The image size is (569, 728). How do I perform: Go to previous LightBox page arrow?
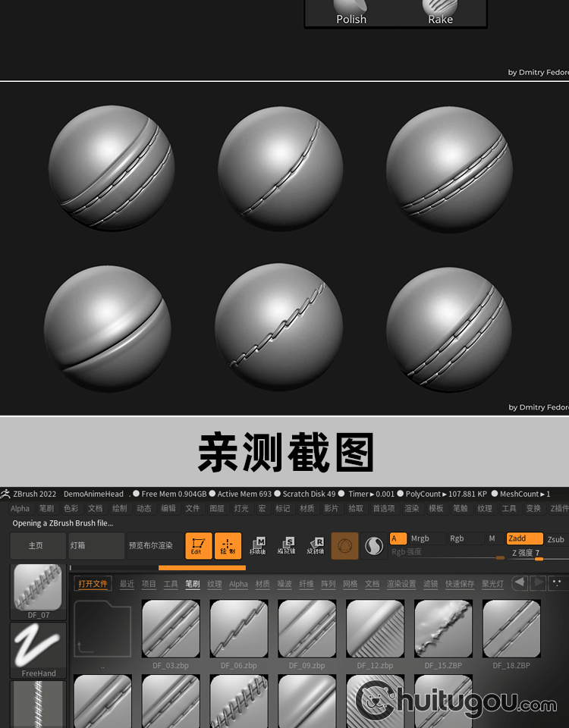click(x=519, y=582)
